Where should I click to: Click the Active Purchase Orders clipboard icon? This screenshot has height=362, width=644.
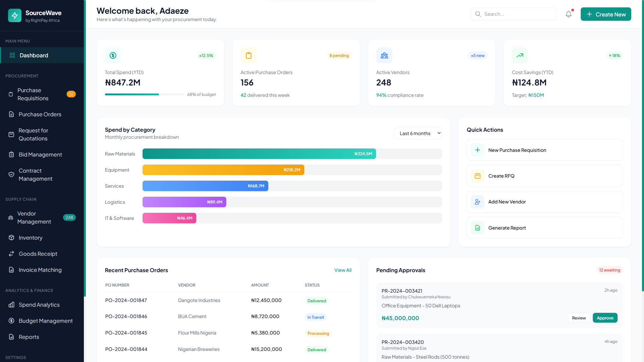tap(249, 55)
